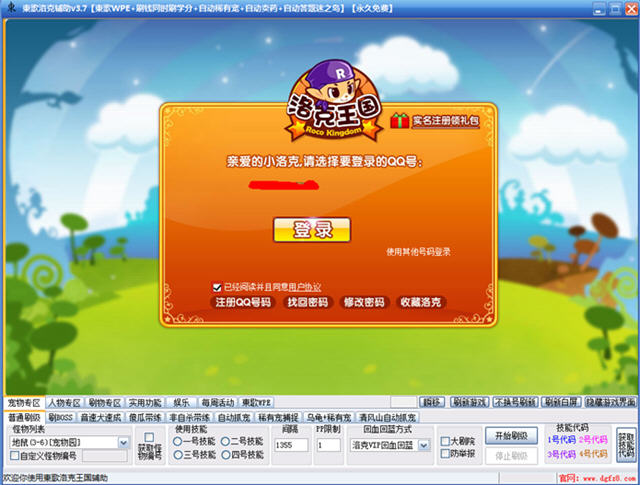This screenshot has height=485, width=640.
Task: Click 实名注册领礼包 text link
Action: tap(446, 121)
